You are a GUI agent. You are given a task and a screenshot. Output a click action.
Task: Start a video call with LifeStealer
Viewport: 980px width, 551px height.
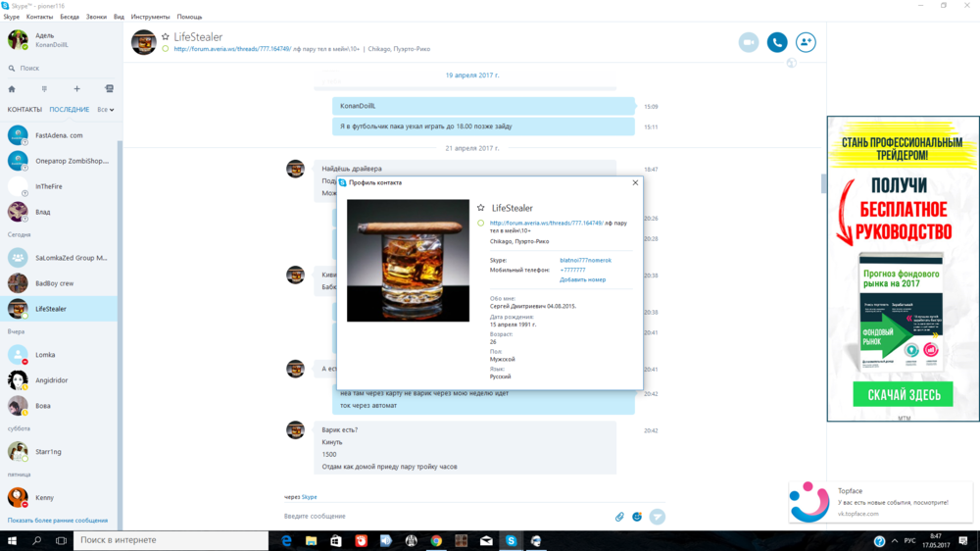tap(749, 42)
